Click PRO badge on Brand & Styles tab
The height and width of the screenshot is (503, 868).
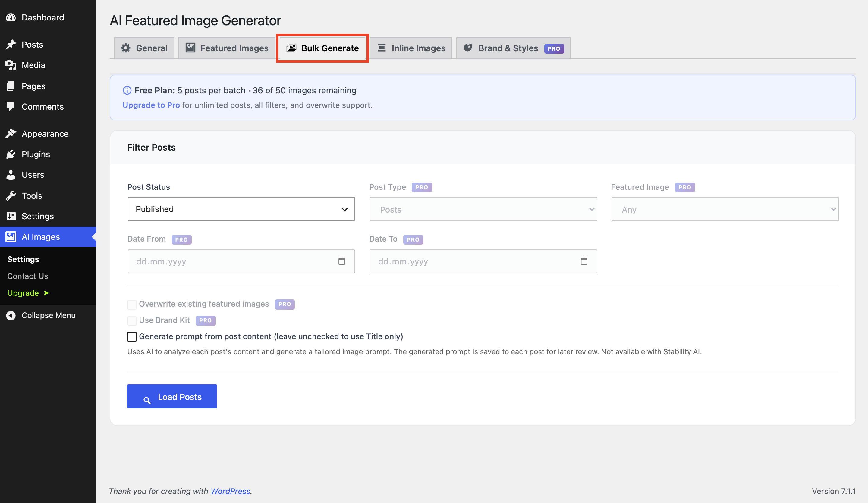click(x=554, y=48)
